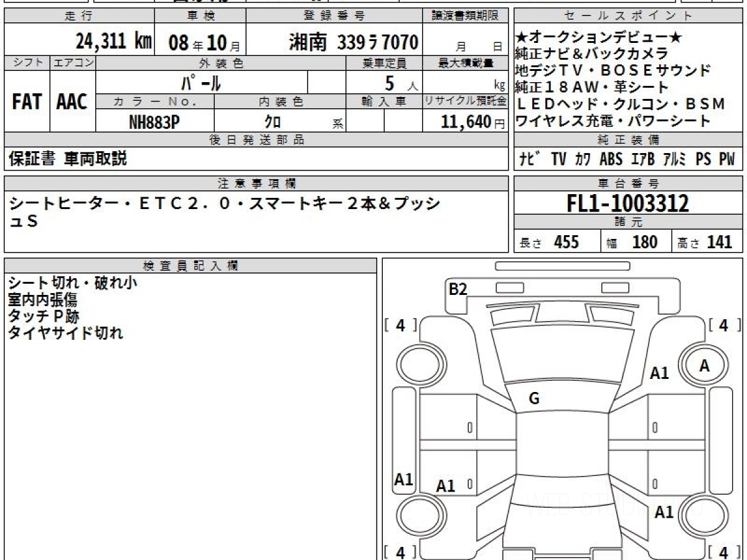Screen dimensions: 747x560
Task: Select inspector note 室内内張傷
Action: [43, 299]
